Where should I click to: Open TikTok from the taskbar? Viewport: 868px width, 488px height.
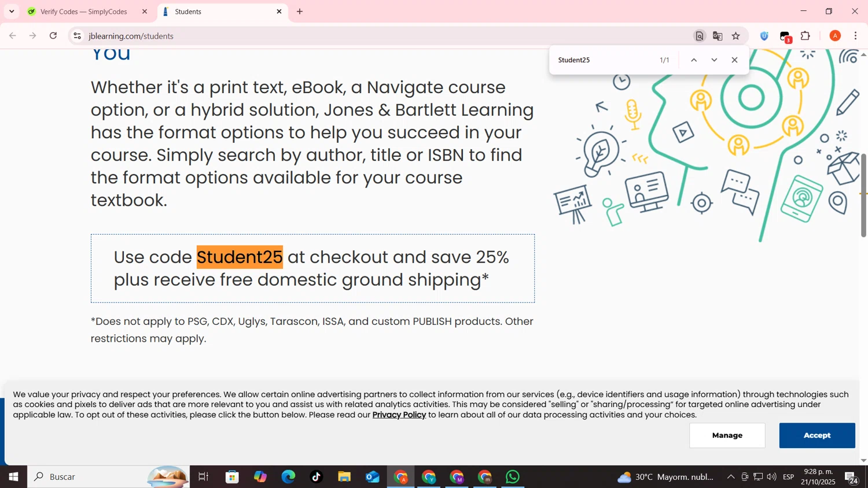[x=317, y=477]
